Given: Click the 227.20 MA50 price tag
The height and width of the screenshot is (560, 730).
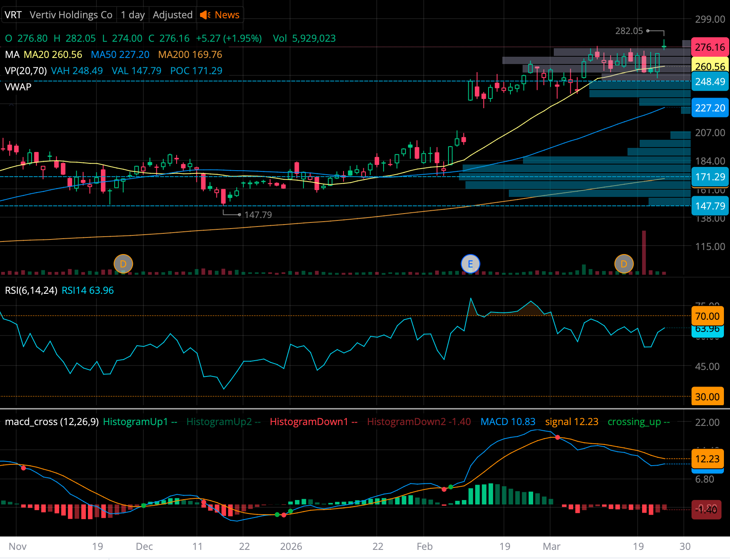Looking at the screenshot, I should (710, 108).
